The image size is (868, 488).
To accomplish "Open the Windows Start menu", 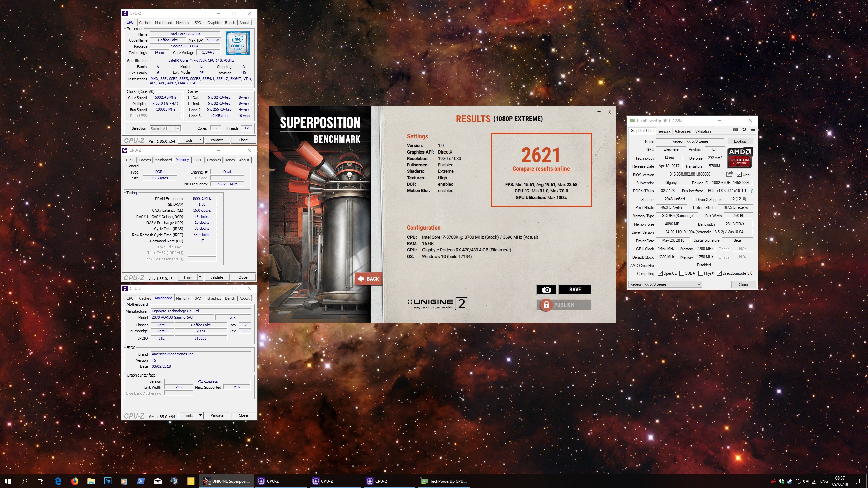I will [8, 481].
